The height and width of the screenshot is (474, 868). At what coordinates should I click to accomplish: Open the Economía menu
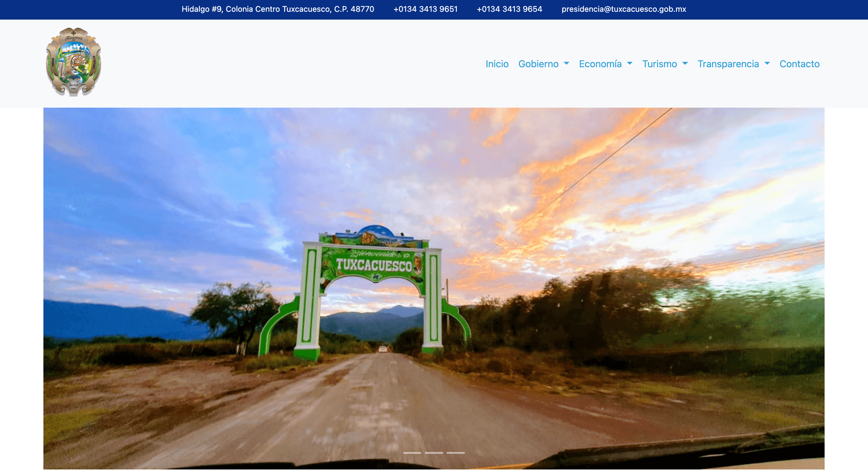(600, 64)
